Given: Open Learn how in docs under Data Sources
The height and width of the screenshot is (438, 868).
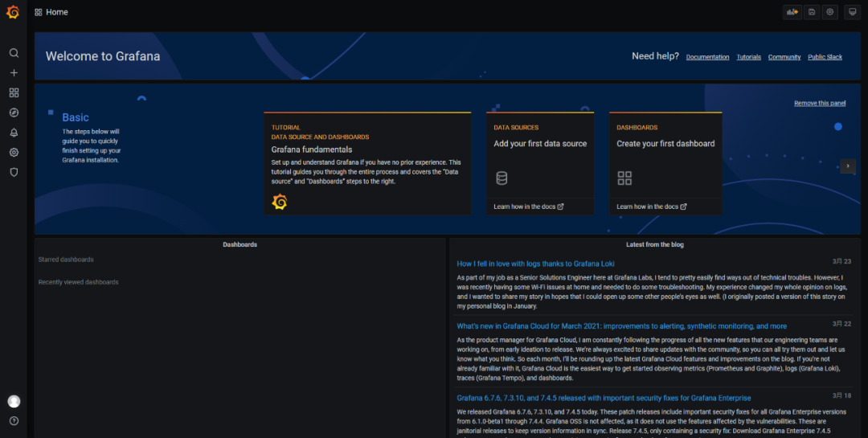Looking at the screenshot, I should click(x=529, y=207).
